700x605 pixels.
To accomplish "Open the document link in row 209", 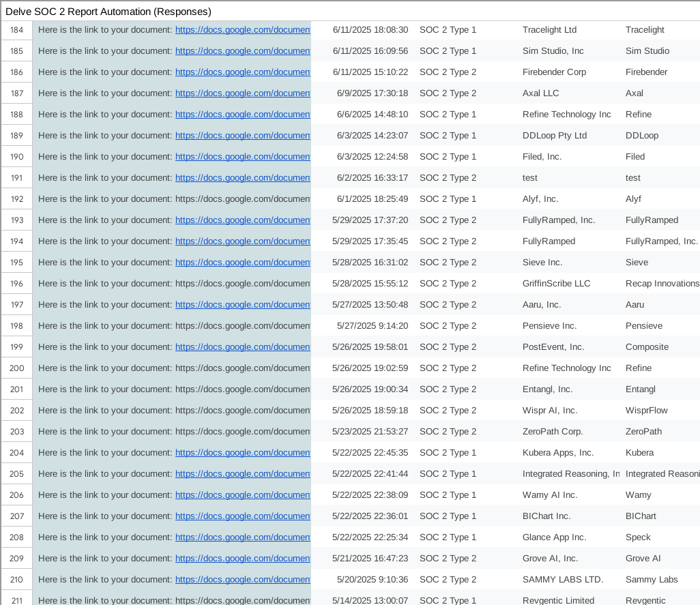I will tap(242, 558).
